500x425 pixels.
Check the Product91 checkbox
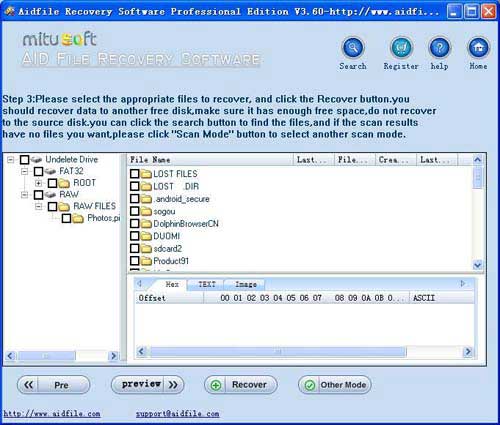point(135,261)
